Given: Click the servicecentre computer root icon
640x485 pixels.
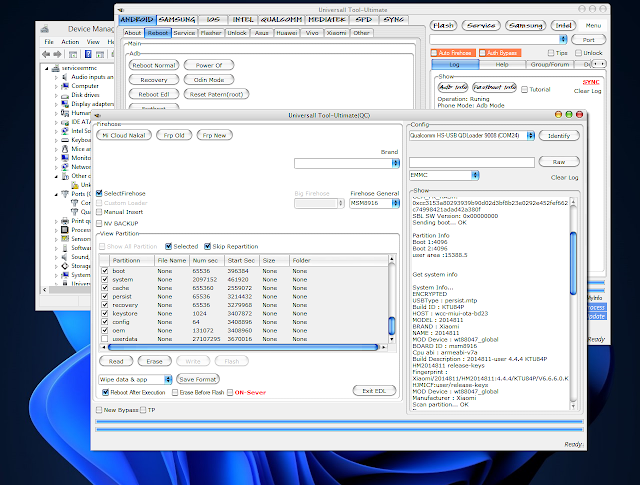Looking at the screenshot, I should pos(56,68).
